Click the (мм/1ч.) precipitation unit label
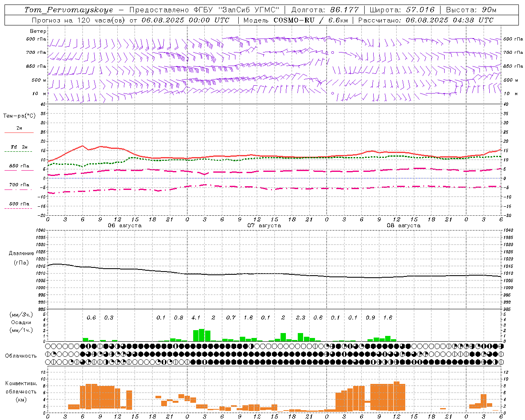 [x=21, y=330]
